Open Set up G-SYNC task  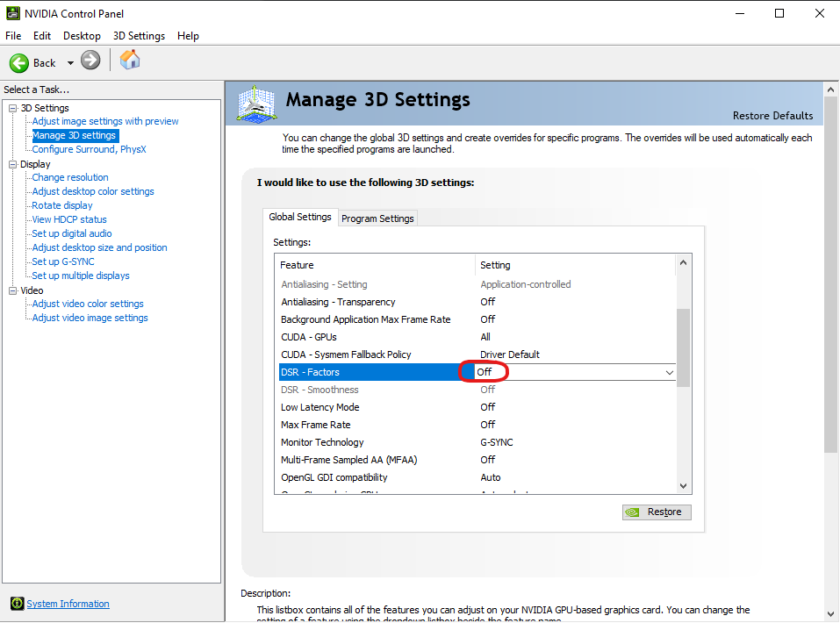(63, 261)
